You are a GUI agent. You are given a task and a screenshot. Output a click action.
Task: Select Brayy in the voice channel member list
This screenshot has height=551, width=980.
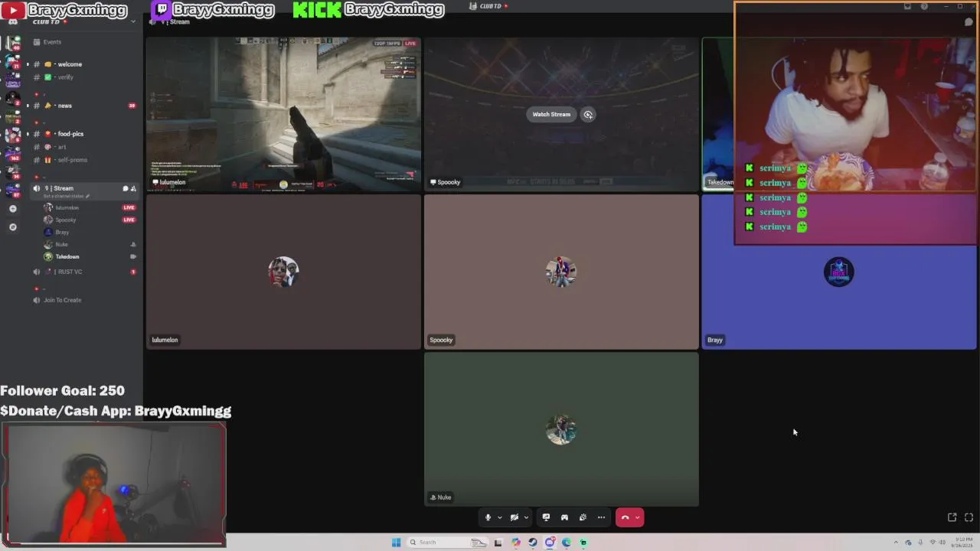pyautogui.click(x=62, y=232)
